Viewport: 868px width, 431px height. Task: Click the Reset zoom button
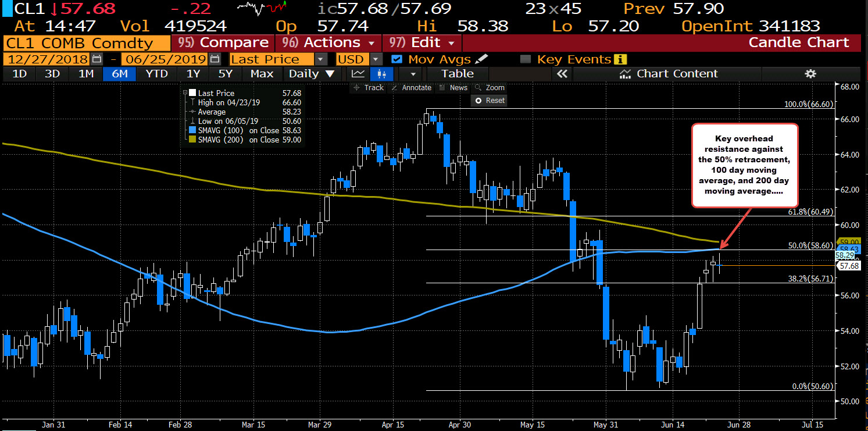point(490,100)
